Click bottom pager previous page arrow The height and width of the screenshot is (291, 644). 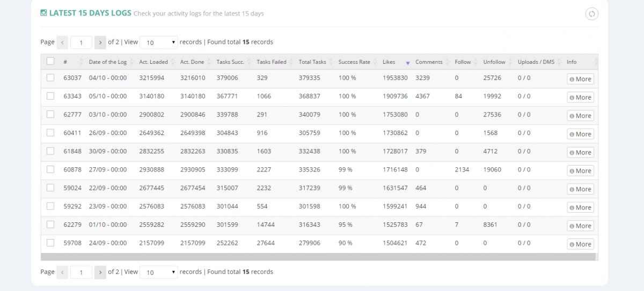62,272
